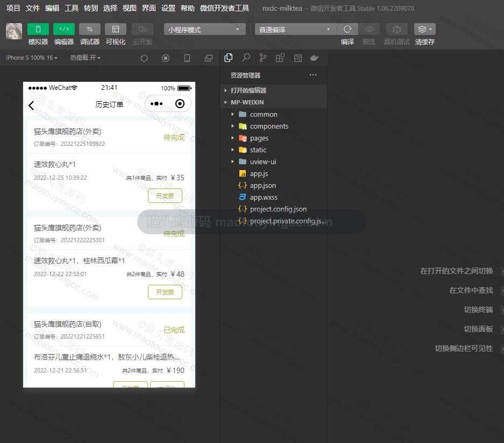
Task: Open the 设置 menu
Action: pyautogui.click(x=168, y=8)
